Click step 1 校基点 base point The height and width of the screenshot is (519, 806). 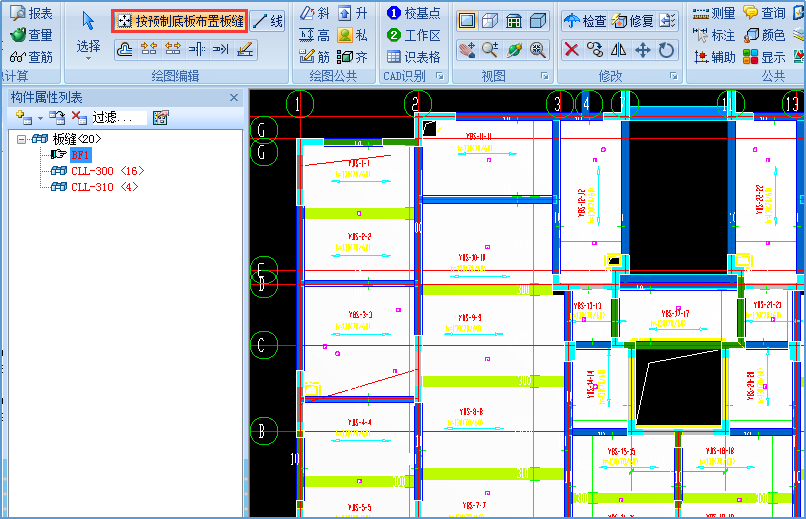pyautogui.click(x=414, y=13)
